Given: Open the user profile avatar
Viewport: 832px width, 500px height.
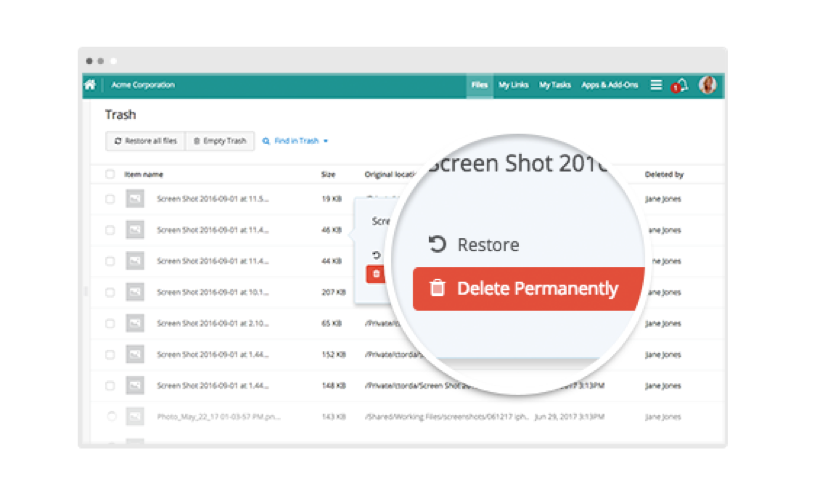Looking at the screenshot, I should [708, 85].
